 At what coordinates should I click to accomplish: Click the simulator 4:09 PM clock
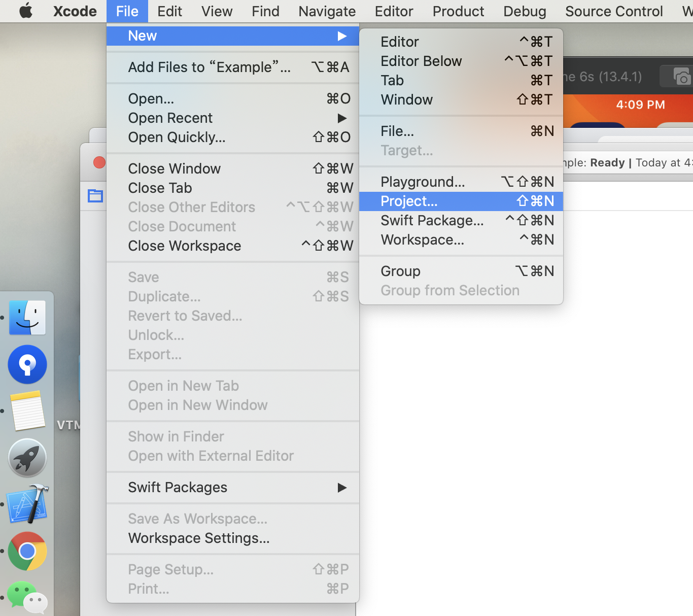pyautogui.click(x=640, y=105)
